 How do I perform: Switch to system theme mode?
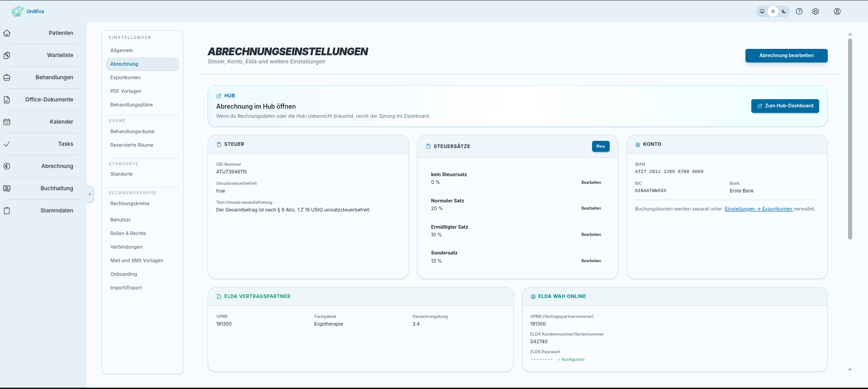[762, 11]
